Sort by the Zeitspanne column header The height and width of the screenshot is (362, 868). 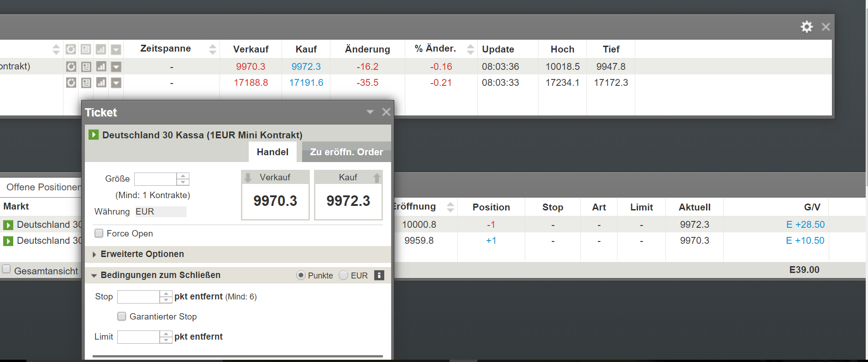click(x=166, y=49)
